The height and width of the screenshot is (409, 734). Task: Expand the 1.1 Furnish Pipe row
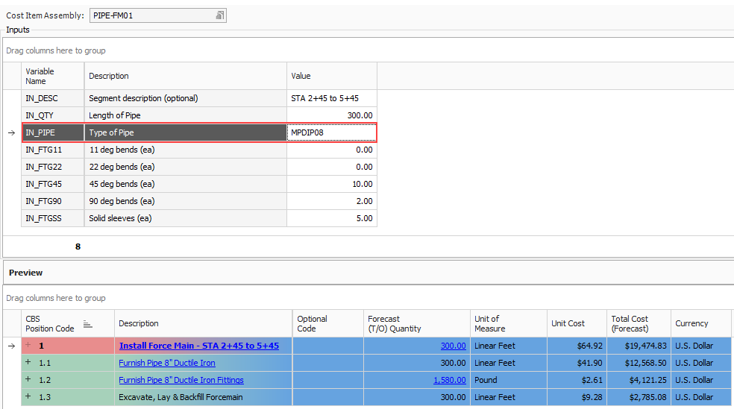coord(28,363)
